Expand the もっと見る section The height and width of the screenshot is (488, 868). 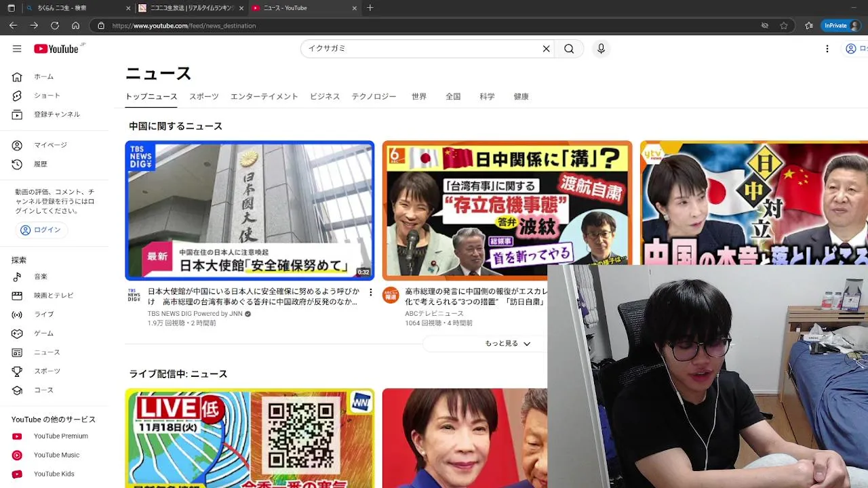pos(507,344)
